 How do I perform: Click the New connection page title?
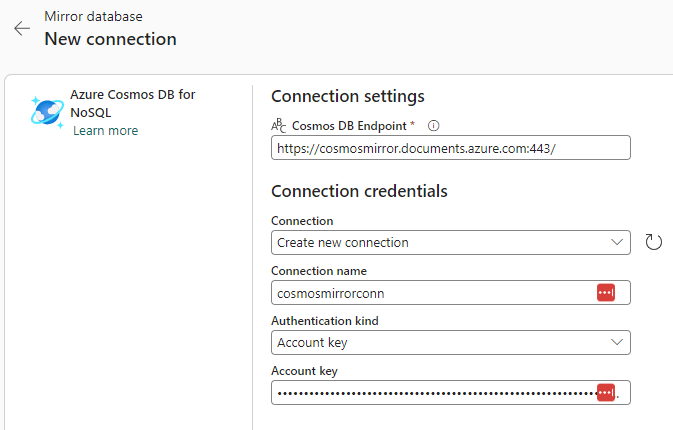(x=110, y=39)
